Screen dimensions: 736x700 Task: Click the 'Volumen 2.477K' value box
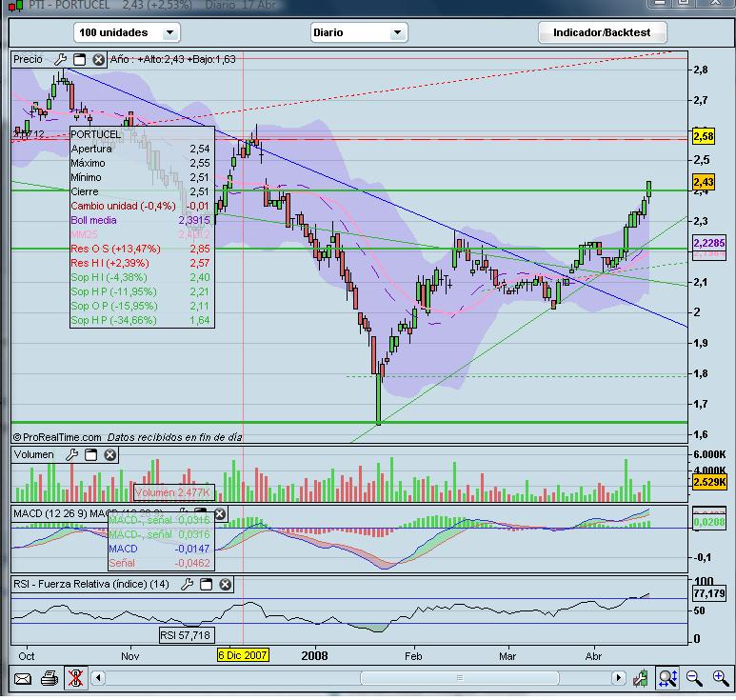tap(174, 492)
